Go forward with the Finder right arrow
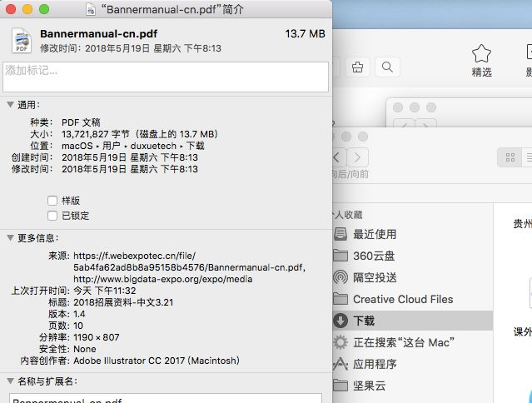Image resolution: width=532 pixels, height=403 pixels. coord(358,157)
